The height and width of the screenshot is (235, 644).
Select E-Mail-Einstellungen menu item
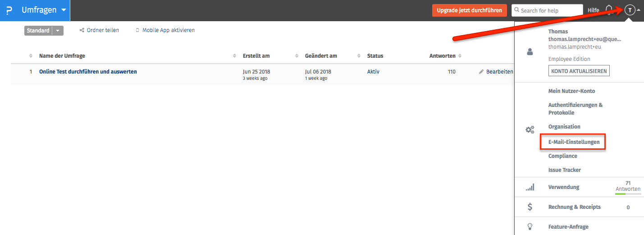pyautogui.click(x=574, y=142)
